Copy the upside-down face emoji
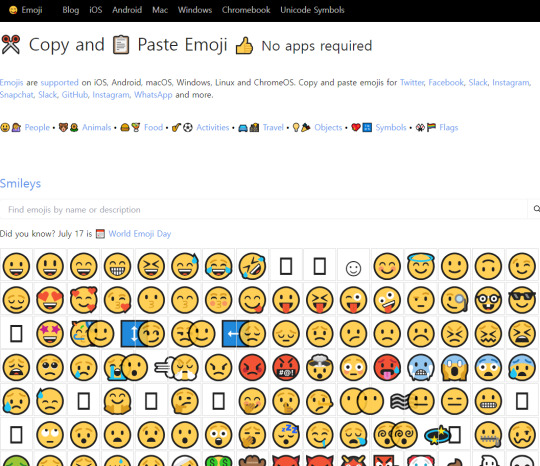Viewport: 540px width, 466px height. (489, 266)
